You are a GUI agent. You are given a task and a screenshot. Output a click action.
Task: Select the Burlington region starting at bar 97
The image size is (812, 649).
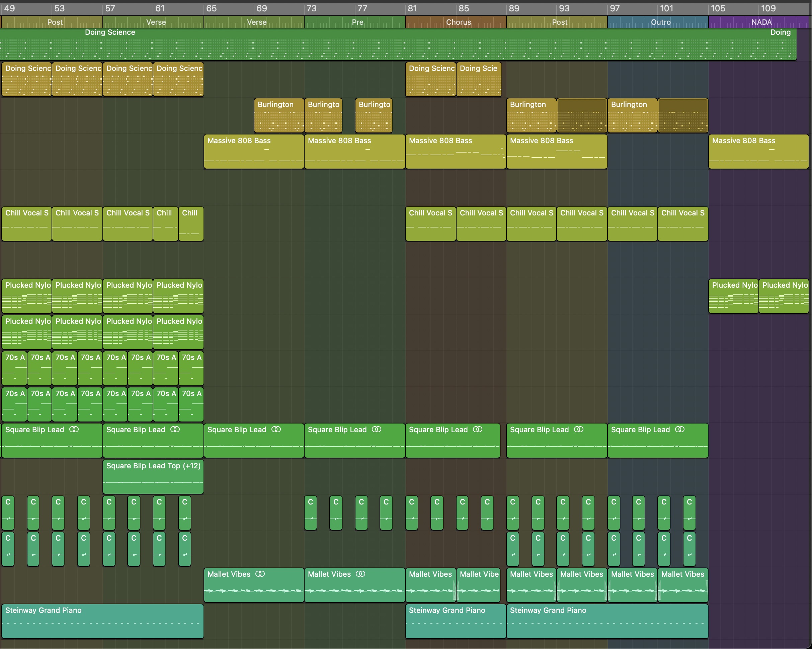[x=633, y=115]
